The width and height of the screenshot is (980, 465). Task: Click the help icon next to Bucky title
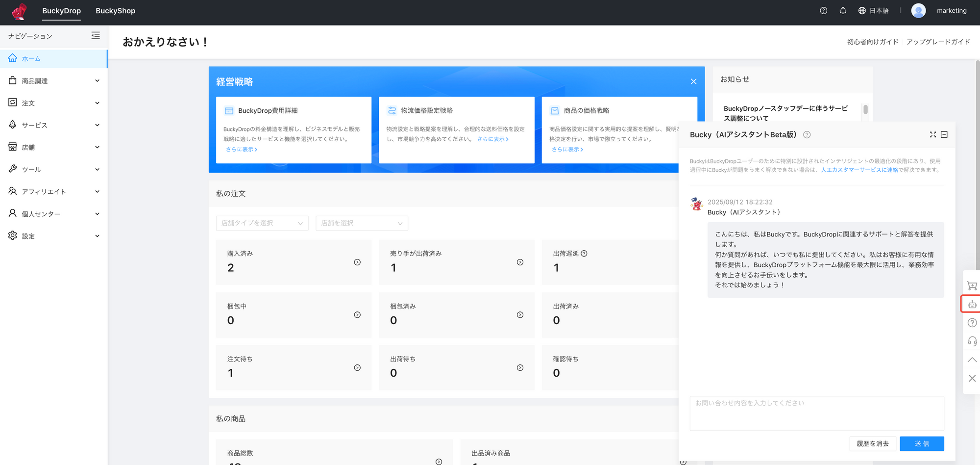click(807, 135)
